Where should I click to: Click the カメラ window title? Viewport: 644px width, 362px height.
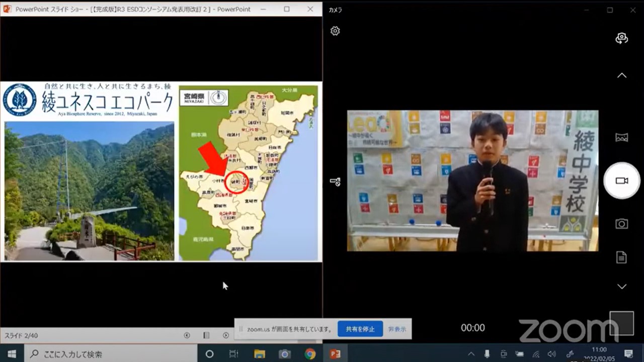tap(336, 10)
